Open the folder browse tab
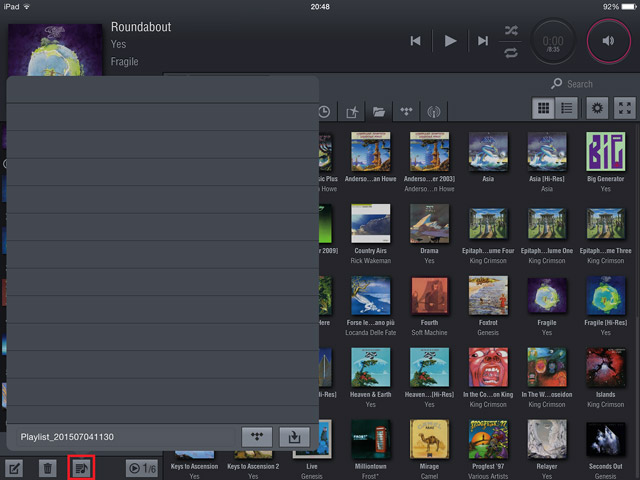Screen dimensions: 640x480 [380, 112]
